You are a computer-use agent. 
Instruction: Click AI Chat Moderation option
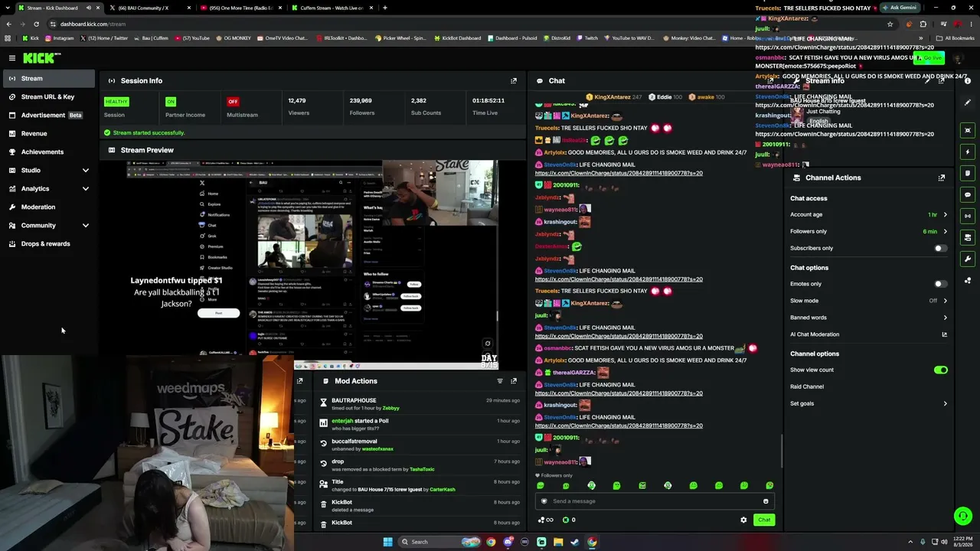815,334
